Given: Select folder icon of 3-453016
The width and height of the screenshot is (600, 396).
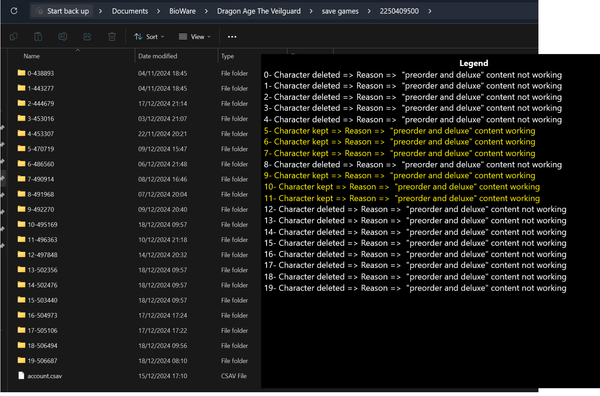Looking at the screenshot, I should 21,118.
